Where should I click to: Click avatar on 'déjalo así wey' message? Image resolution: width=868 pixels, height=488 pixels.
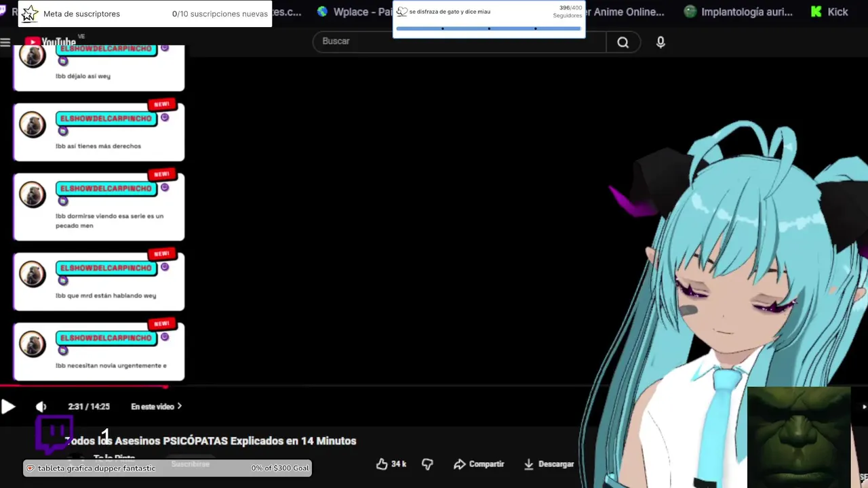click(x=32, y=56)
